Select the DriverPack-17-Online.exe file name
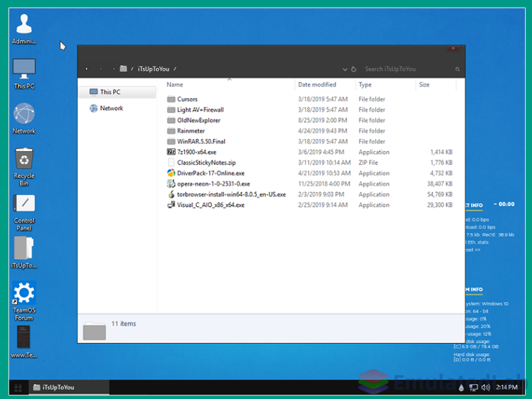 [211, 173]
